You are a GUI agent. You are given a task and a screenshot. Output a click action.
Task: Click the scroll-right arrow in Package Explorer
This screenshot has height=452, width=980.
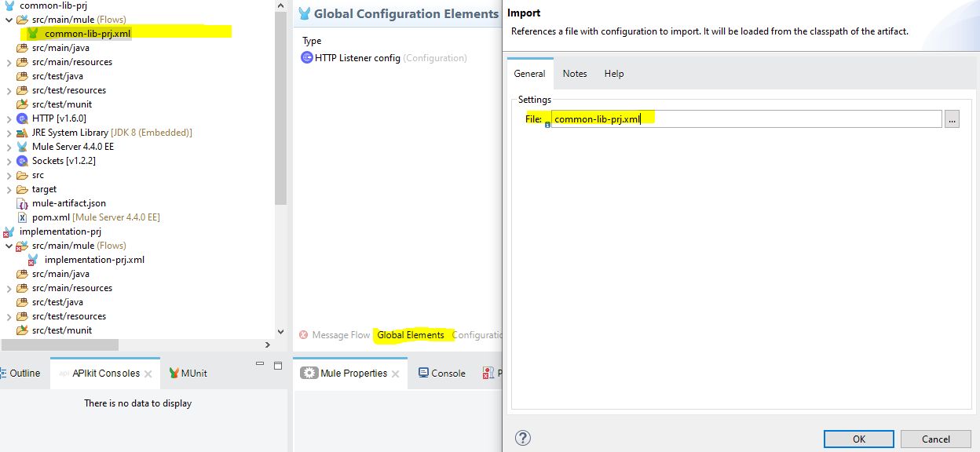tap(268, 344)
